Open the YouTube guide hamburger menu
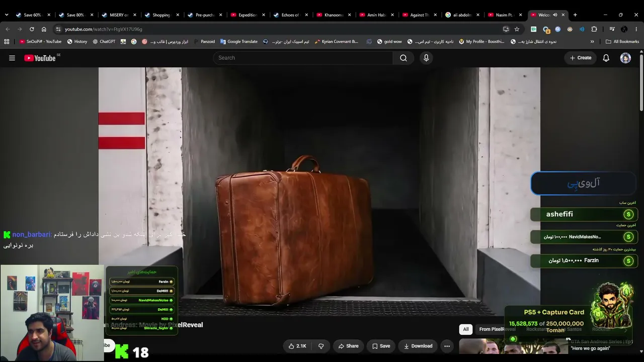644x362 pixels. (12, 58)
